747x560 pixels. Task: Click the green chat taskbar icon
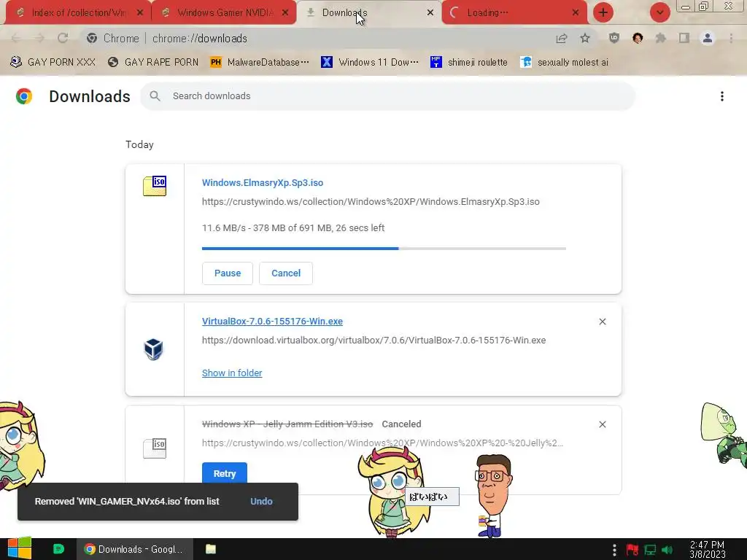click(58, 549)
